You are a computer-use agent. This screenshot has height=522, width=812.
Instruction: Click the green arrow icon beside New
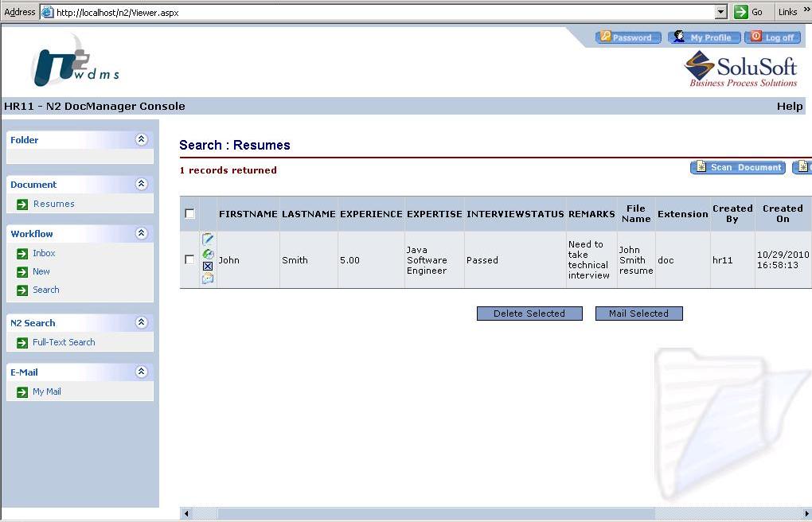pyautogui.click(x=22, y=272)
